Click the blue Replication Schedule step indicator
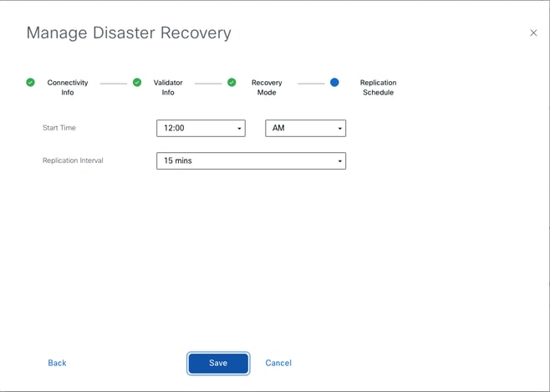Viewport: 550px width, 392px height. click(334, 83)
